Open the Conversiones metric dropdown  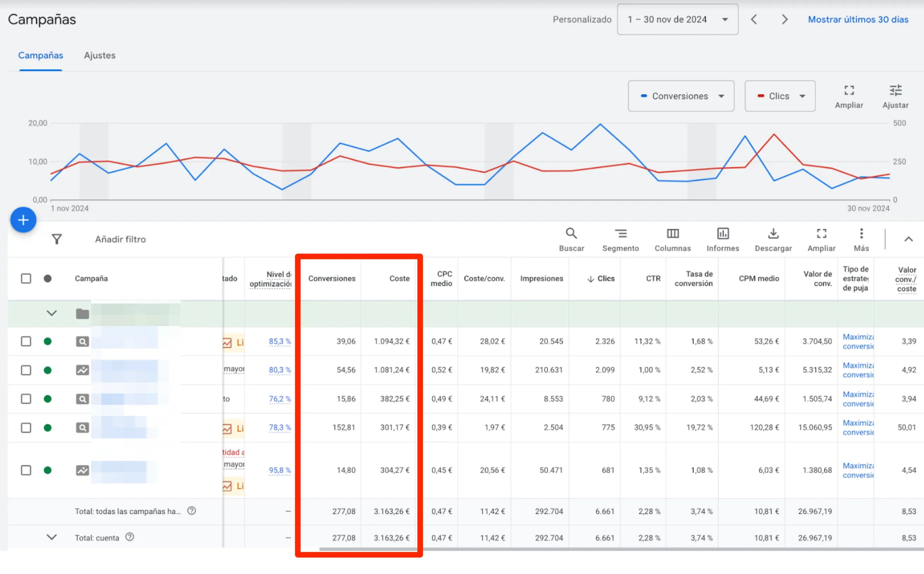point(681,96)
